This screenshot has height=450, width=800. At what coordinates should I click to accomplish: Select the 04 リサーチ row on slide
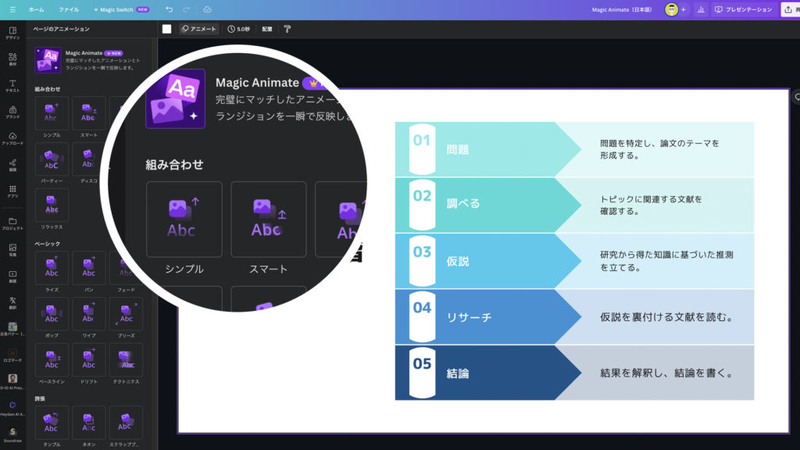[574, 317]
